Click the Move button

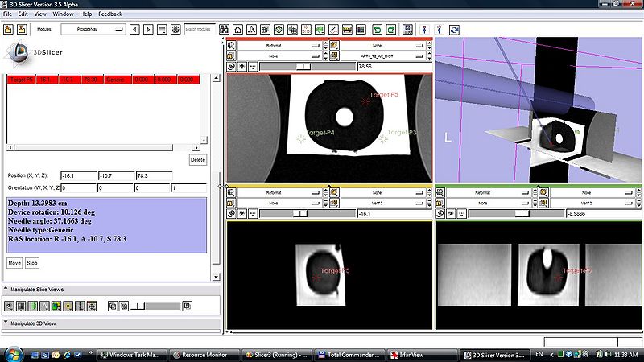pos(14,263)
